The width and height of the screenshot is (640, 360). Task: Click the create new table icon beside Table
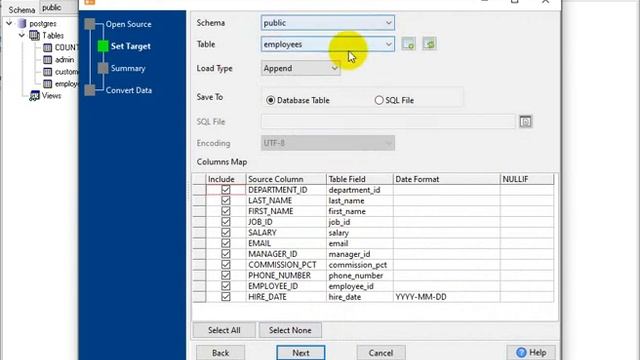[409, 44]
